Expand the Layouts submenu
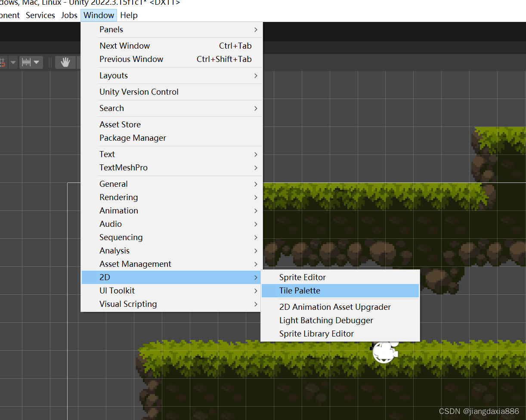This screenshot has width=526, height=420. (172, 75)
